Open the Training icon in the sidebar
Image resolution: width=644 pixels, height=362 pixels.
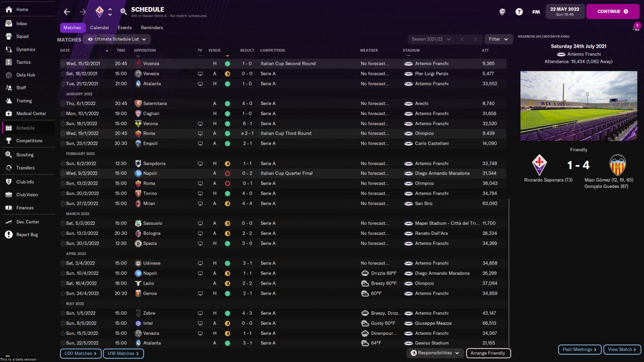pyautogui.click(x=9, y=101)
